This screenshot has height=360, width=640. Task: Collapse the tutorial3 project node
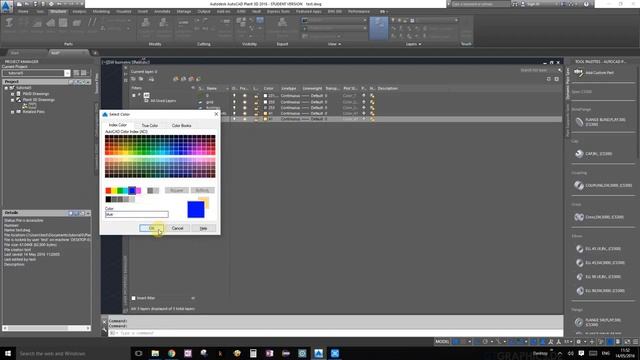(x=6, y=88)
